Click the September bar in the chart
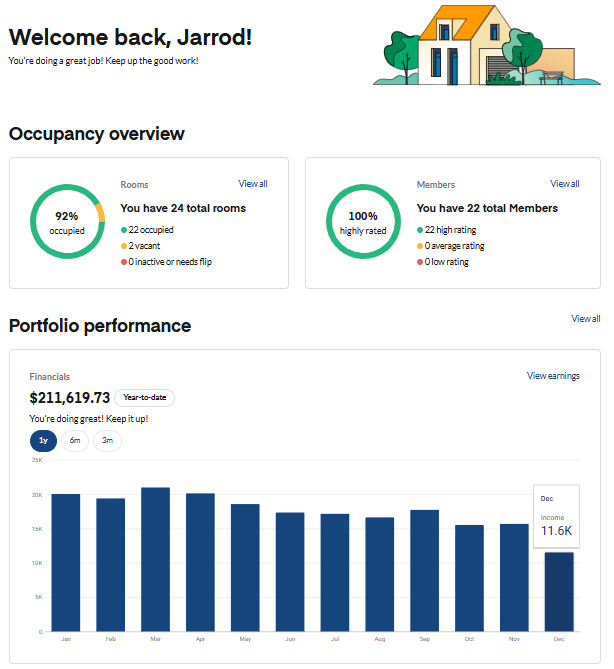 tap(424, 570)
